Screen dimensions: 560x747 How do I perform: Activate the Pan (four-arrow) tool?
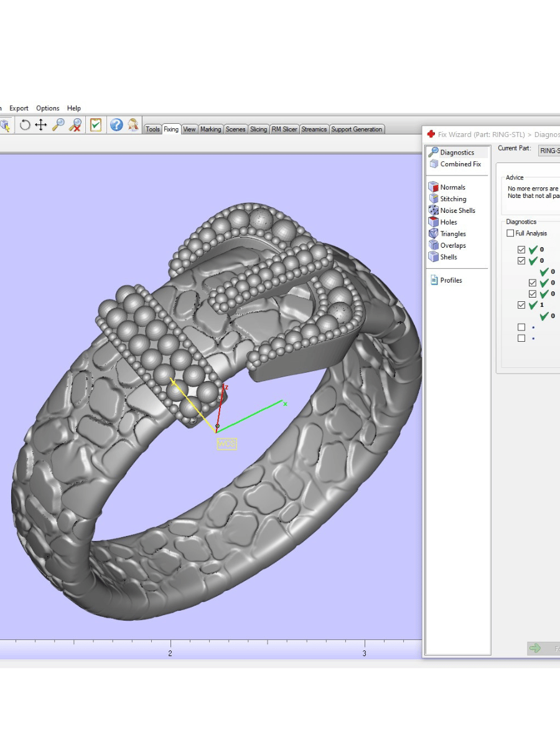pyautogui.click(x=41, y=125)
